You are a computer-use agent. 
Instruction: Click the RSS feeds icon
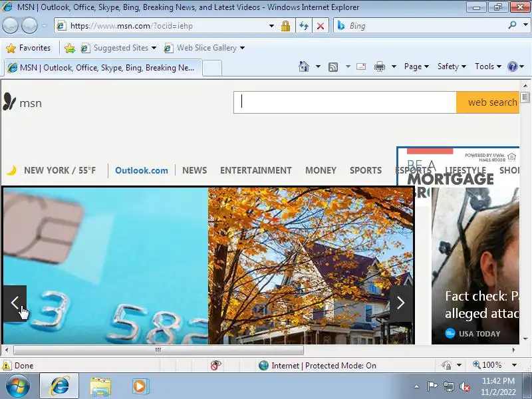tap(333, 67)
